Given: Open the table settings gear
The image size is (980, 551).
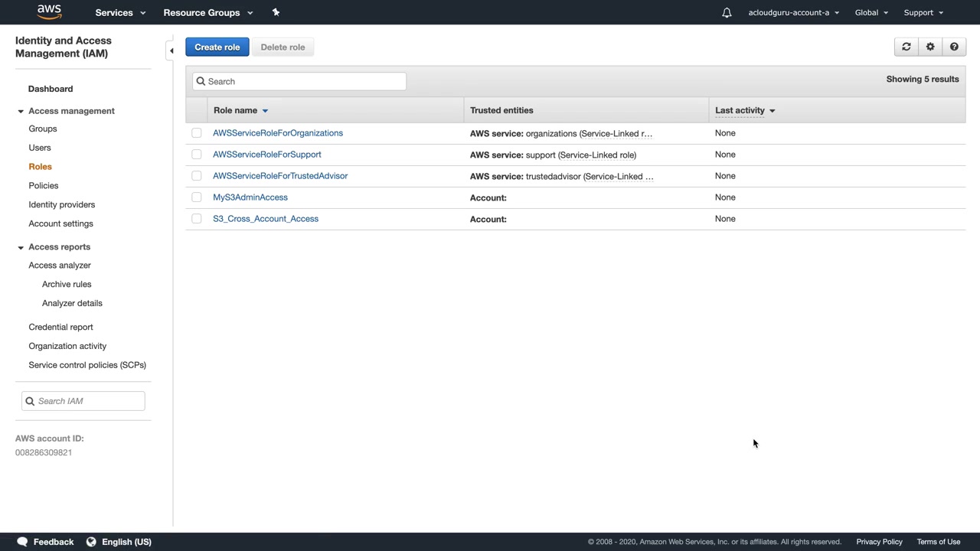Looking at the screenshot, I should (930, 47).
